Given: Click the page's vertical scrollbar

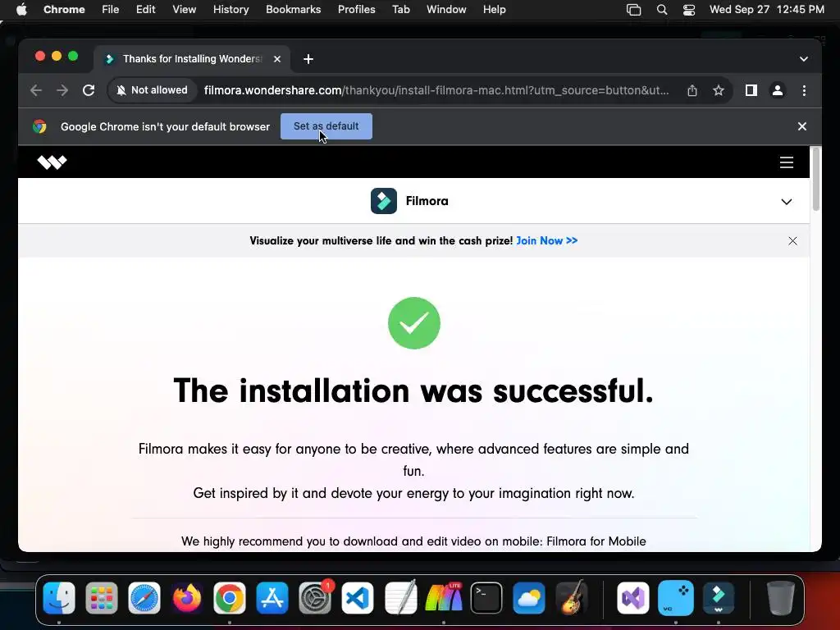Looking at the screenshot, I should 816,180.
